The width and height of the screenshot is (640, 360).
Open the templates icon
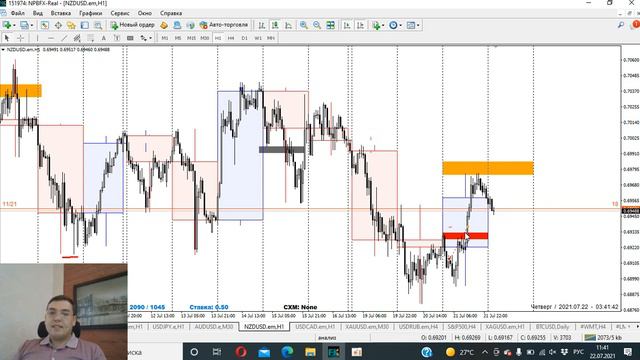point(411,25)
